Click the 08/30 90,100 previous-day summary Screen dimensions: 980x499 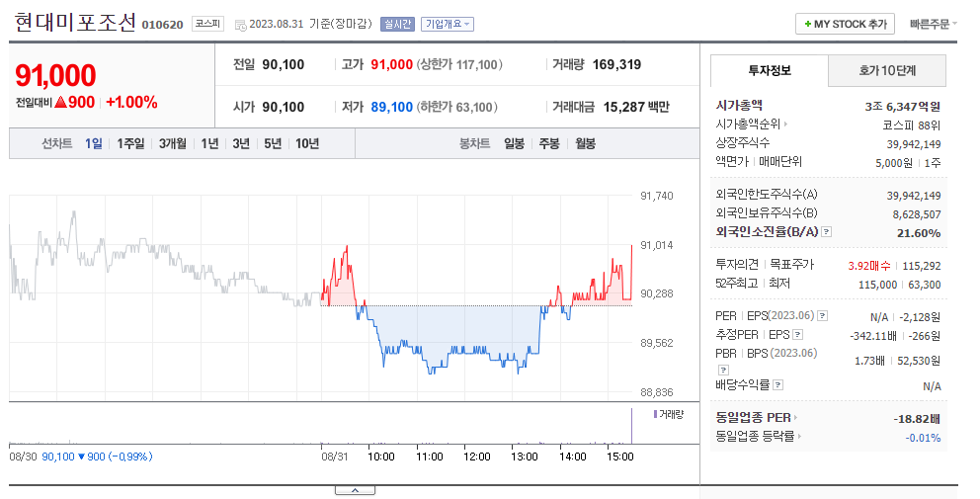tap(81, 457)
